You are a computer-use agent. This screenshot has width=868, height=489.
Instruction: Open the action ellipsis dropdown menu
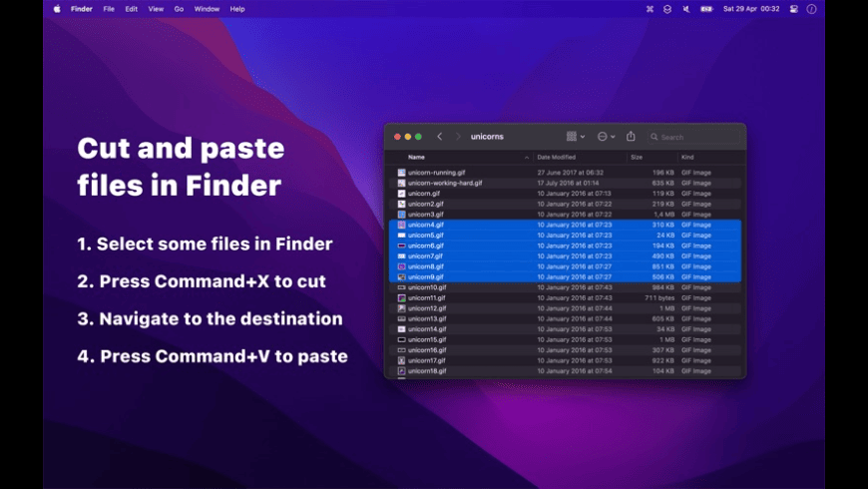(x=607, y=137)
